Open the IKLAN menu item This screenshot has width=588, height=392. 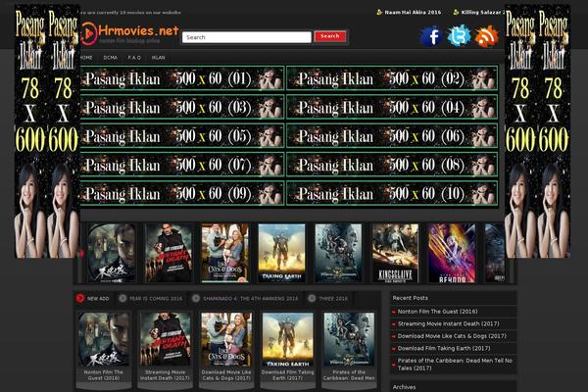(158, 58)
